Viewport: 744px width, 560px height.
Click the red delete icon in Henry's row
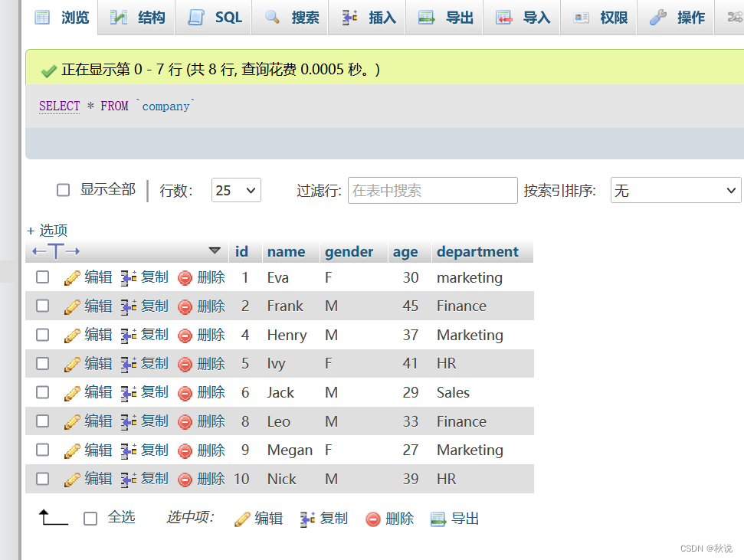coord(185,336)
